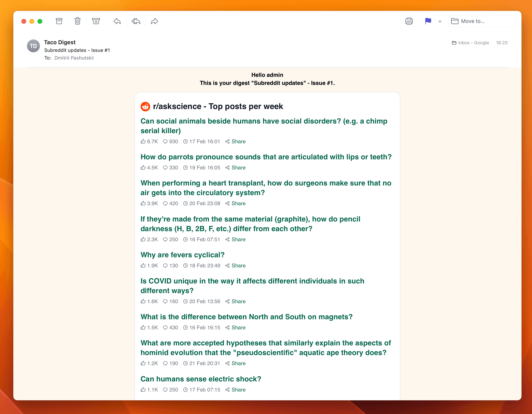The height and width of the screenshot is (414, 532).
Task: Click the recipient Dmitrii Pashutskii
Action: (x=74, y=58)
